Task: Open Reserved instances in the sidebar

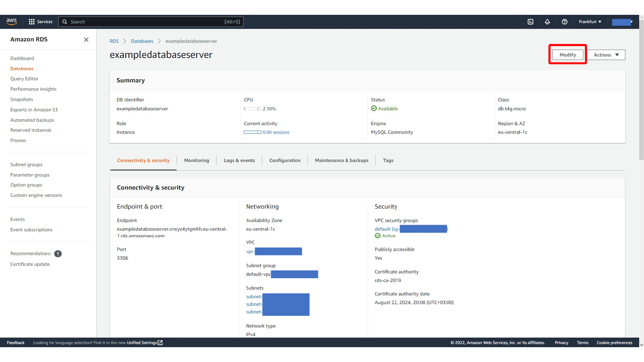Action: pyautogui.click(x=31, y=130)
